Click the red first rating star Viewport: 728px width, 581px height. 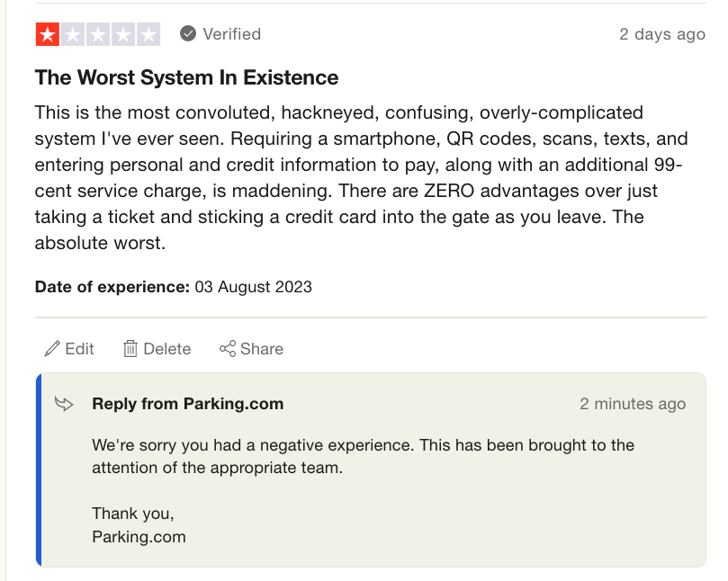point(47,34)
